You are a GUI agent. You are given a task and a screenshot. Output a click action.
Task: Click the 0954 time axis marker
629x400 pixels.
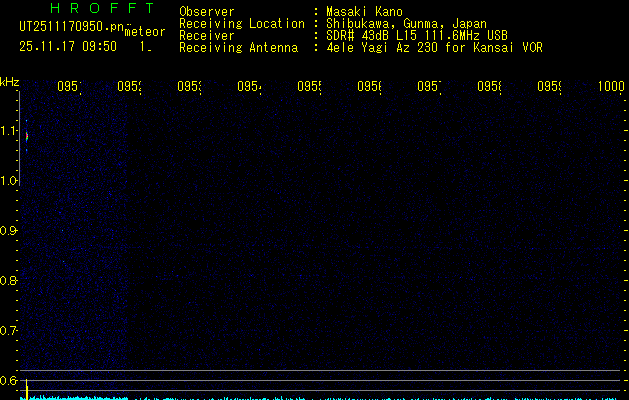[250, 86]
